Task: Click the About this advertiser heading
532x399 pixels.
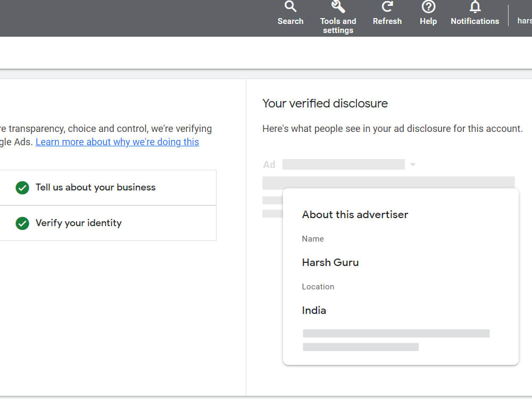Action: point(355,214)
